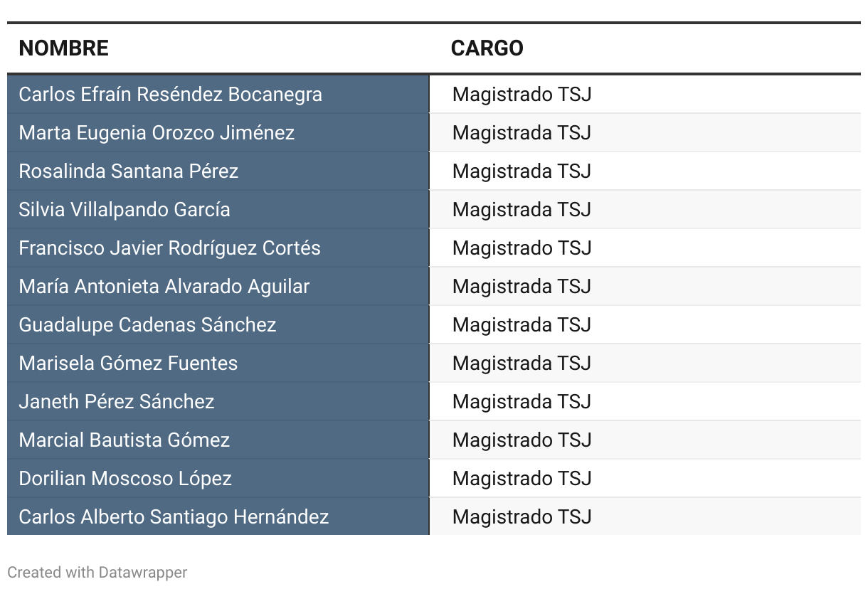Image resolution: width=868 pixels, height=589 pixels.
Task: Click the NOMBRE column header
Action: 63,48
